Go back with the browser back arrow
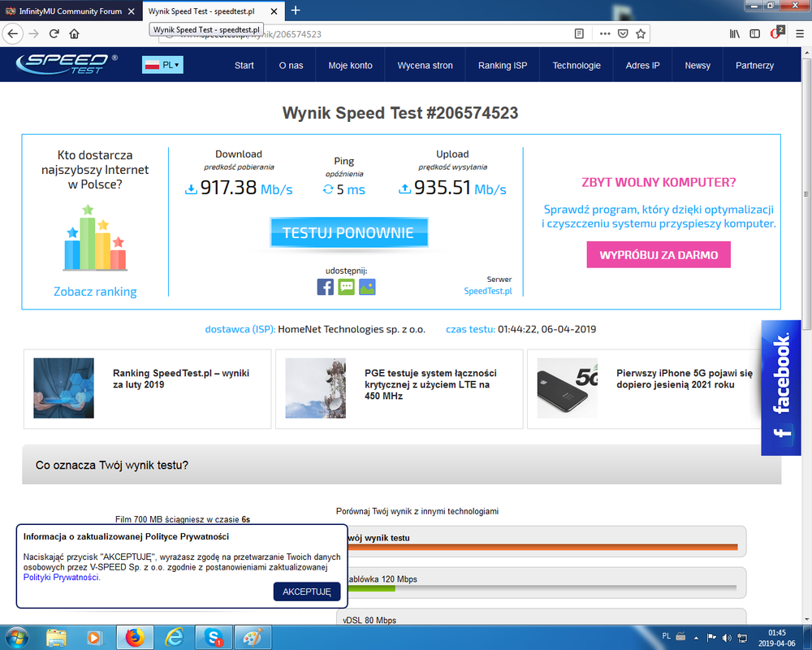The image size is (812, 650). point(12,33)
